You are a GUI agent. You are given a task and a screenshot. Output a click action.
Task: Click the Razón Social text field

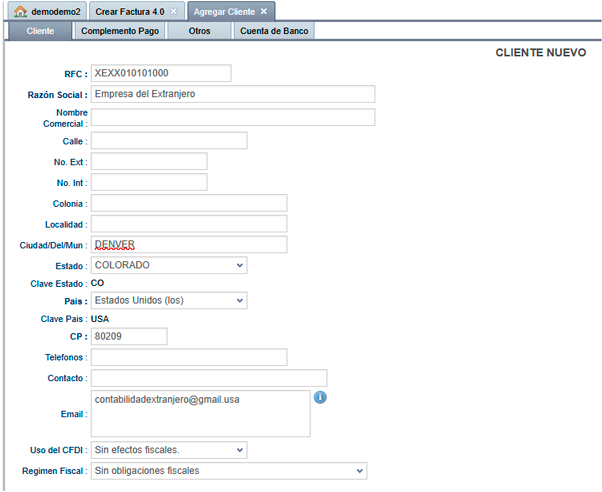[x=232, y=94]
